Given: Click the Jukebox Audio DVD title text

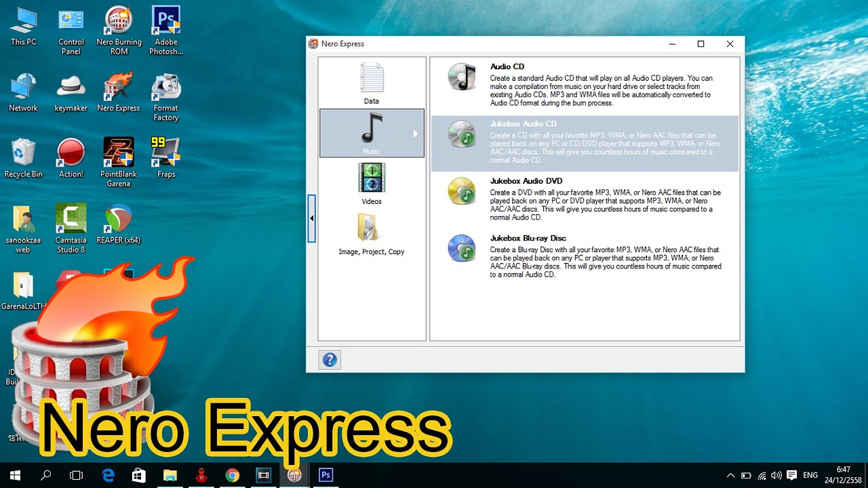Looking at the screenshot, I should pyautogui.click(x=526, y=181).
